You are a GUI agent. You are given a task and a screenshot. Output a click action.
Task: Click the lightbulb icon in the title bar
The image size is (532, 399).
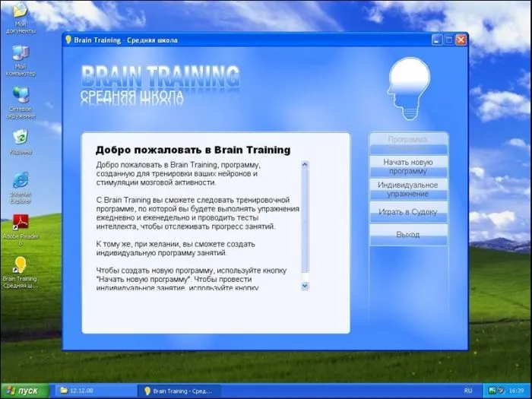coord(68,40)
